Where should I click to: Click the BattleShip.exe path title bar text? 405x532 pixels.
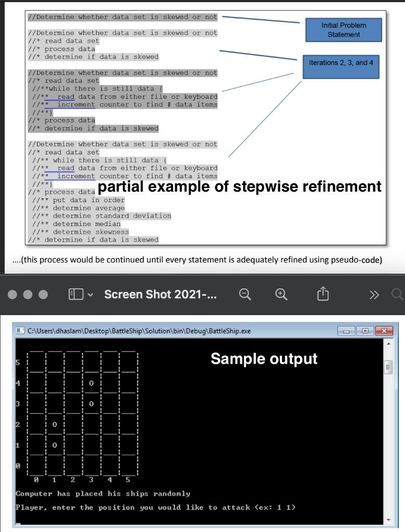tap(139, 331)
